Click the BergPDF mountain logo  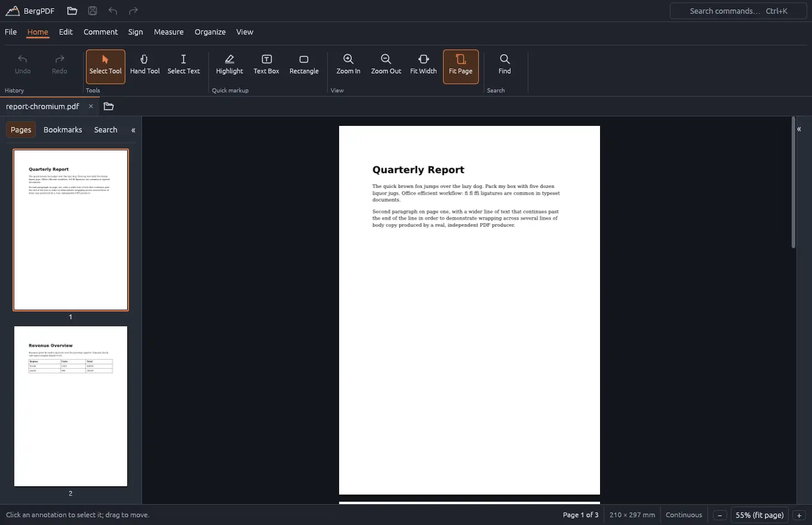[13, 11]
